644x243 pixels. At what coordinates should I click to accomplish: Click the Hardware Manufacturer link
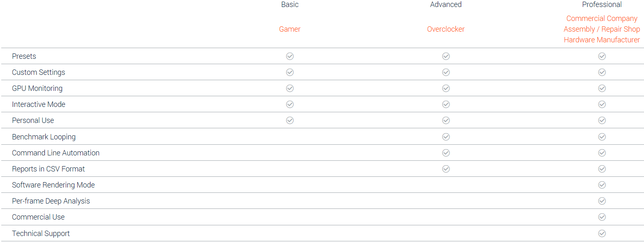click(x=602, y=40)
